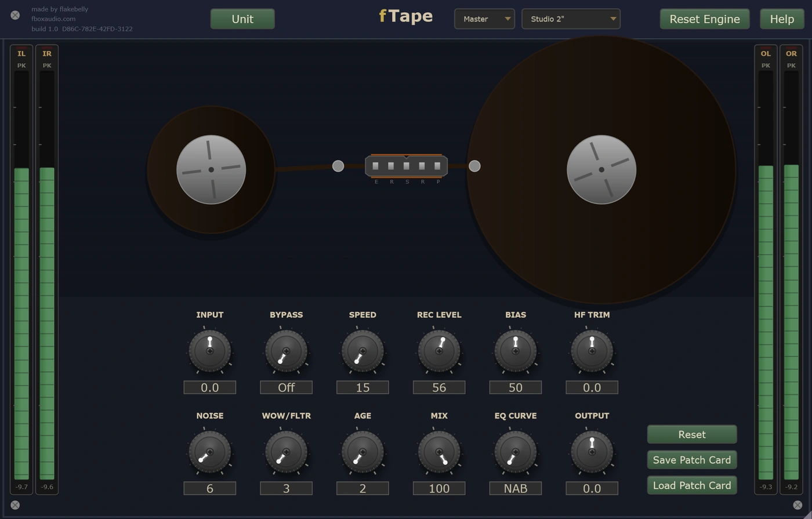
Task: Click the left supply reel hub
Action: [x=211, y=169]
